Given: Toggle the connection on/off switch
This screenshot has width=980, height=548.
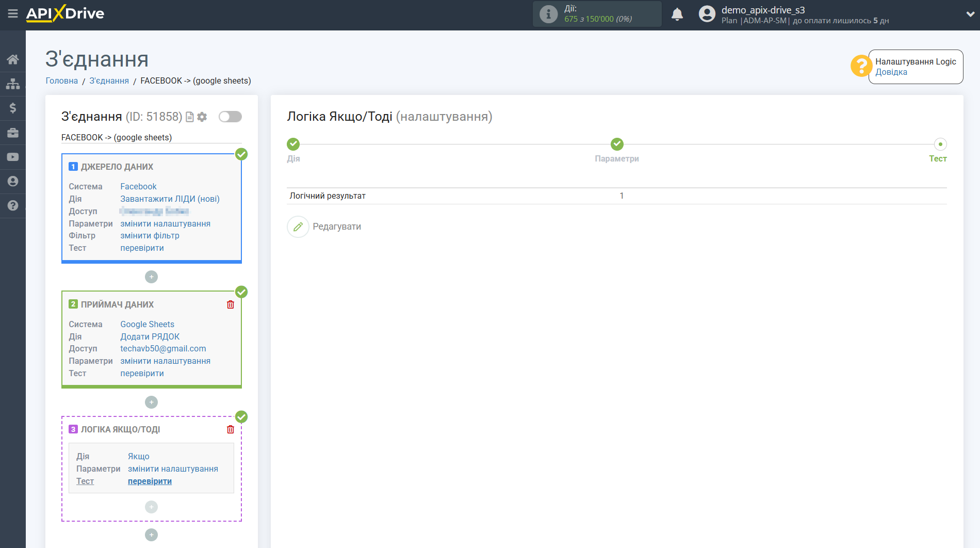Looking at the screenshot, I should 230,117.
